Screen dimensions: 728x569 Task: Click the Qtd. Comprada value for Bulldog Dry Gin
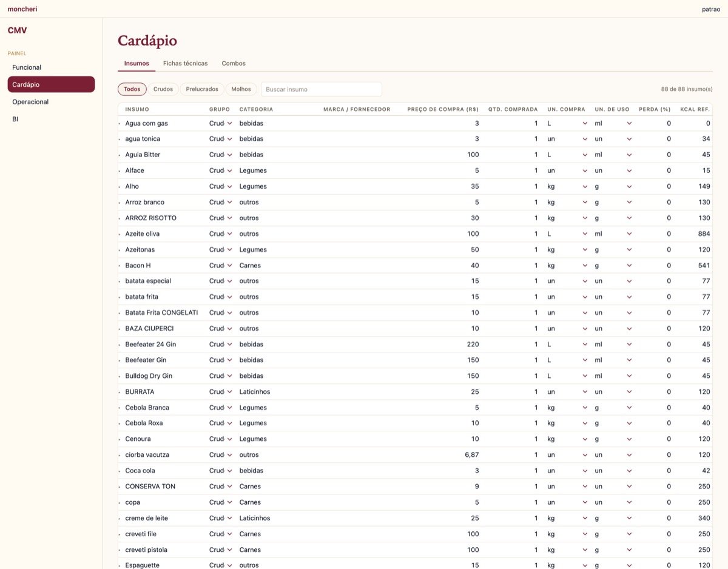coord(536,376)
